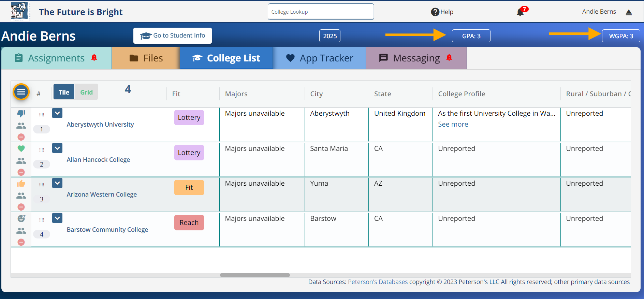This screenshot has width=644, height=299.
Task: Click the Majors column header
Action: [x=236, y=94]
